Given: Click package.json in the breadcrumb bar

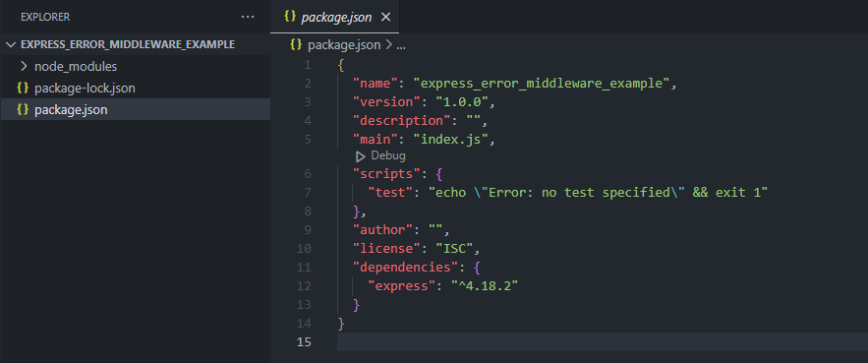Looking at the screenshot, I should 344,45.
